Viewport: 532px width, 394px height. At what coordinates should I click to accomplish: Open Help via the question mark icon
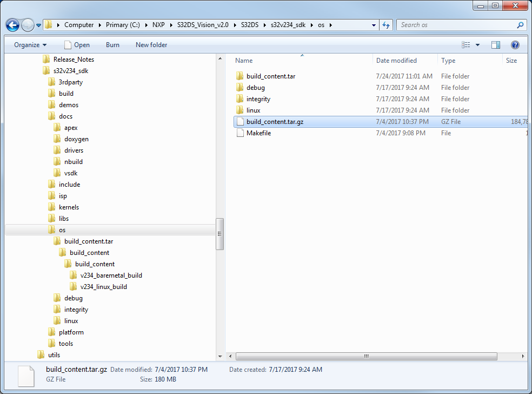click(x=515, y=45)
